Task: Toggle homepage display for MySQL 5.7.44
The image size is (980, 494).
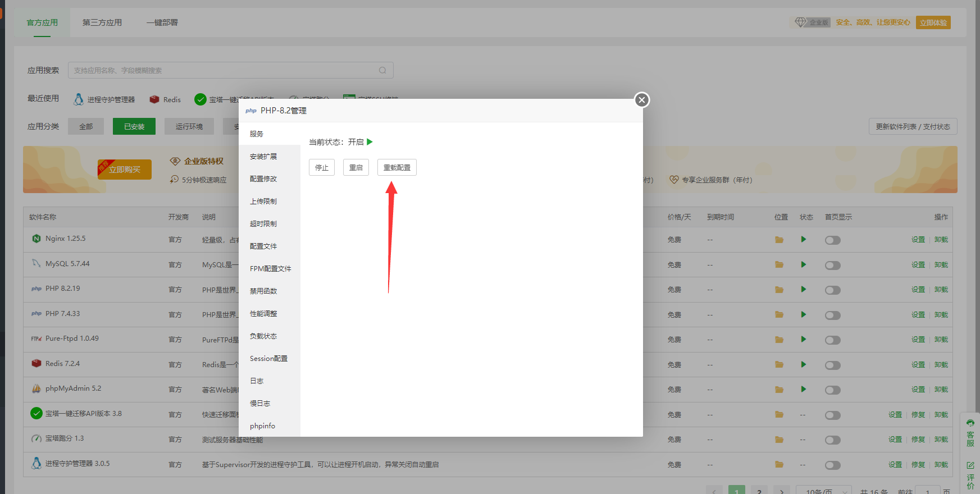Action: point(833,265)
